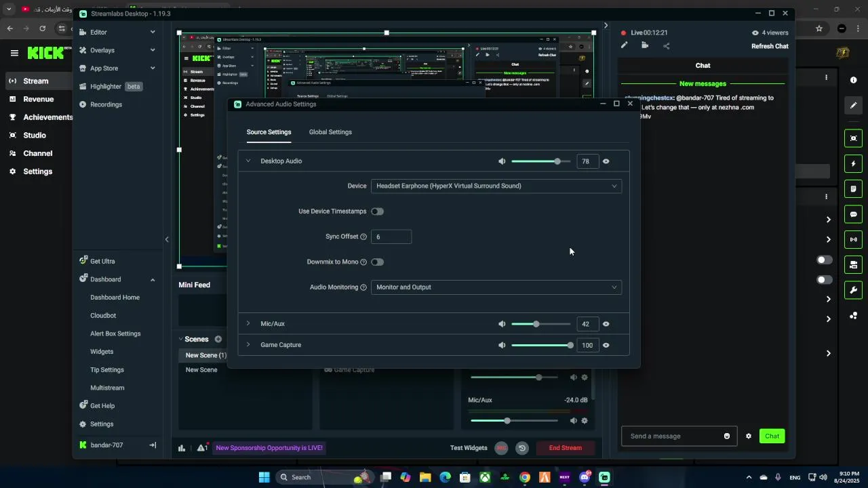This screenshot has height=488, width=868.
Task: Click New Sponsorship Opportunity is LIVE banner
Action: (269, 448)
